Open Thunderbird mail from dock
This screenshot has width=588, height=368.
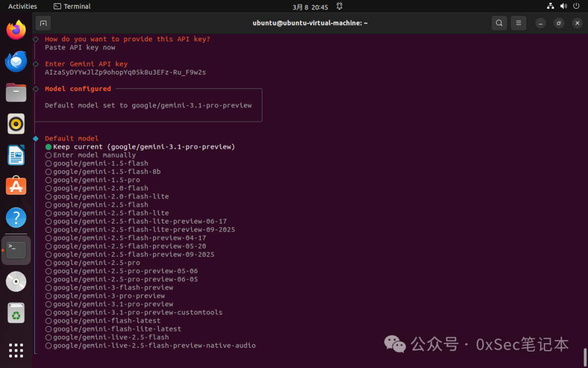(x=16, y=61)
